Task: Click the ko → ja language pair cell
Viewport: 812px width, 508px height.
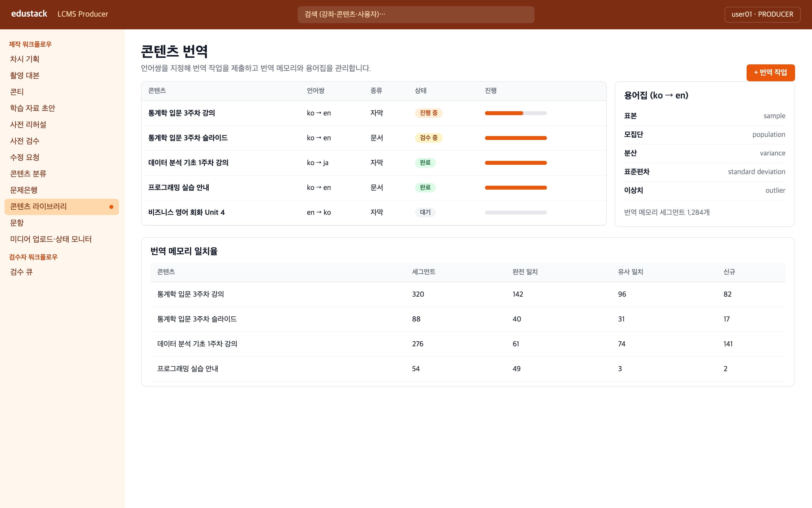Action: point(317,163)
